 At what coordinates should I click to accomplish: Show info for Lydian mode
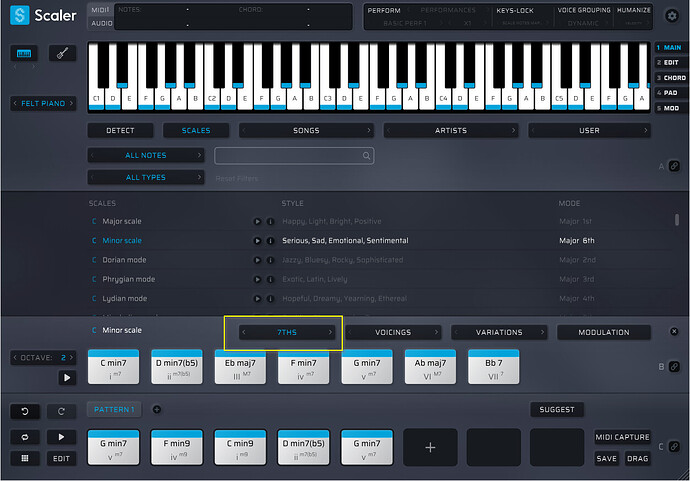pos(271,299)
